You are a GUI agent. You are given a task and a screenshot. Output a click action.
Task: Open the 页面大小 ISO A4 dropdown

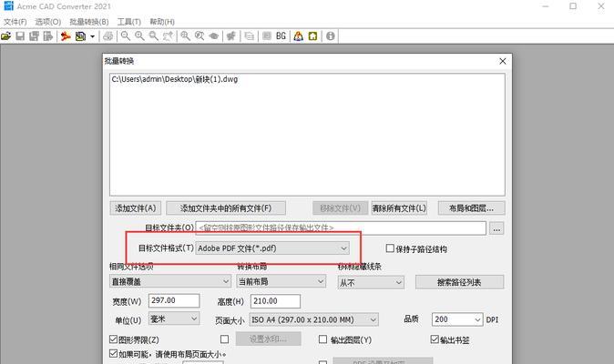(313, 319)
